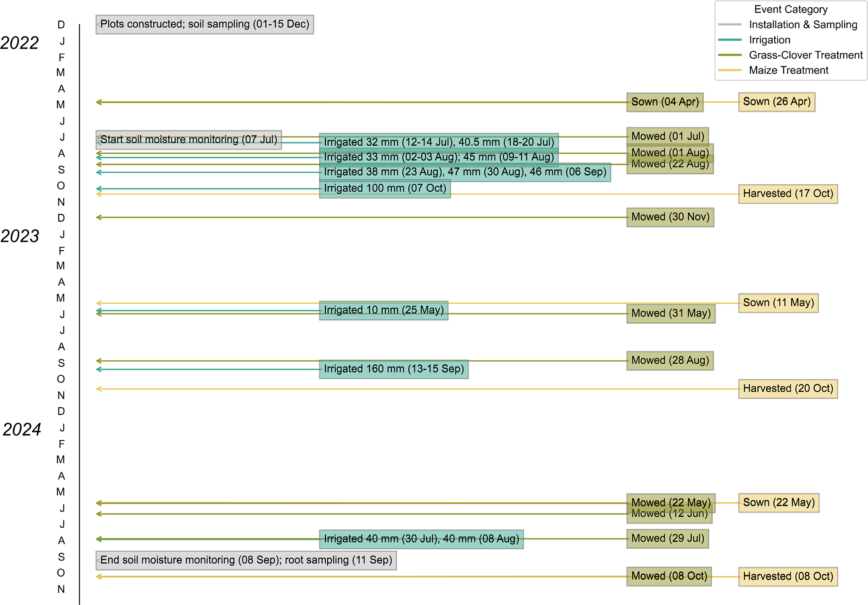Click the 'Sown (04 Apr)' event label

click(664, 102)
